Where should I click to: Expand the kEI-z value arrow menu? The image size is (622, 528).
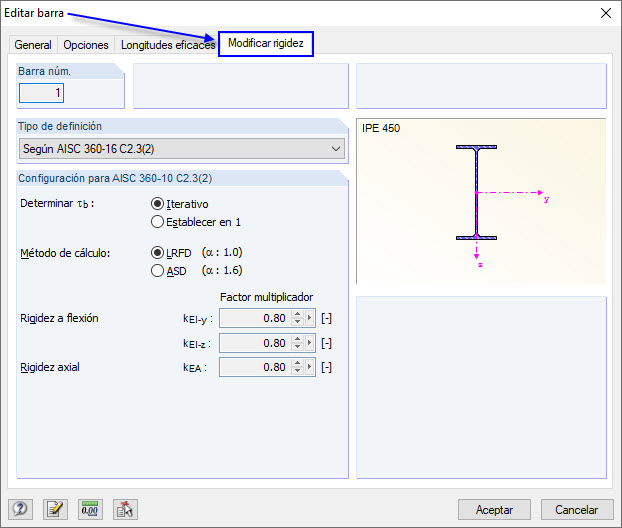click(310, 343)
